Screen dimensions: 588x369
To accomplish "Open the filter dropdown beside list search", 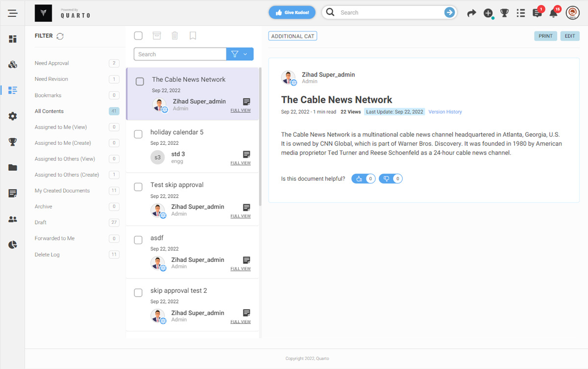I will click(x=240, y=54).
